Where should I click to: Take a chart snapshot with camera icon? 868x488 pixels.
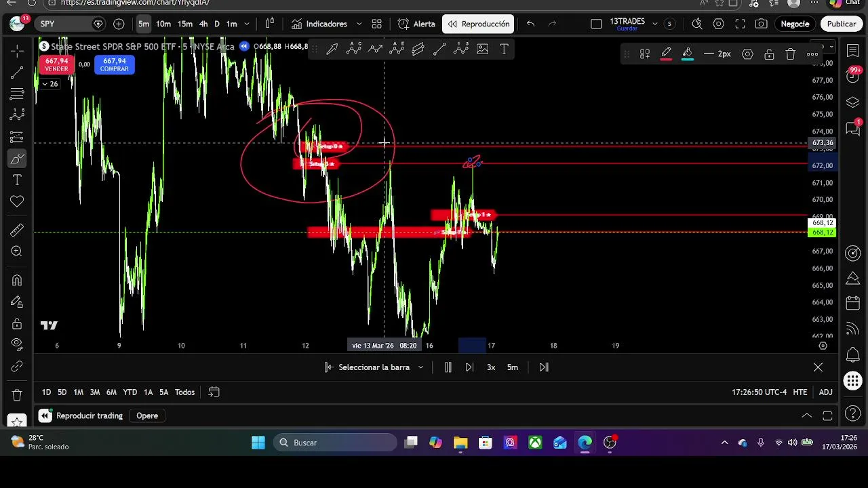pyautogui.click(x=762, y=24)
